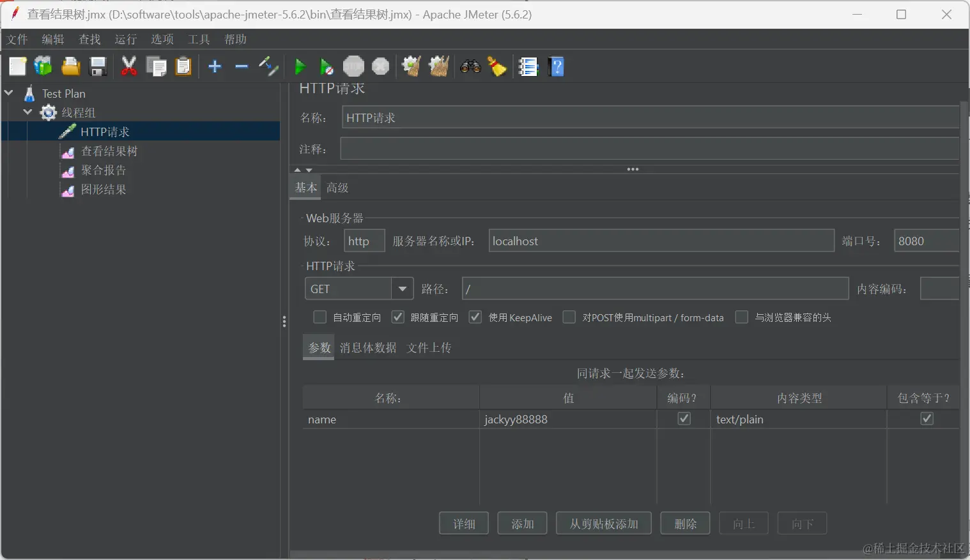Select 查看结果树 listener in tree
Viewport: 970px width, 560px height.
[99, 151]
